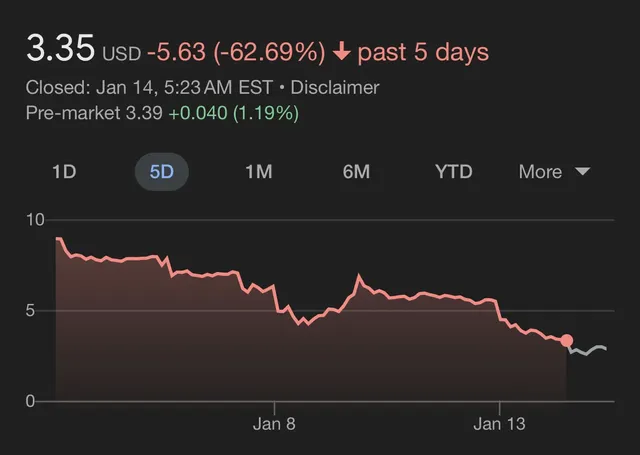Click the 3.35 stock price

coord(60,48)
